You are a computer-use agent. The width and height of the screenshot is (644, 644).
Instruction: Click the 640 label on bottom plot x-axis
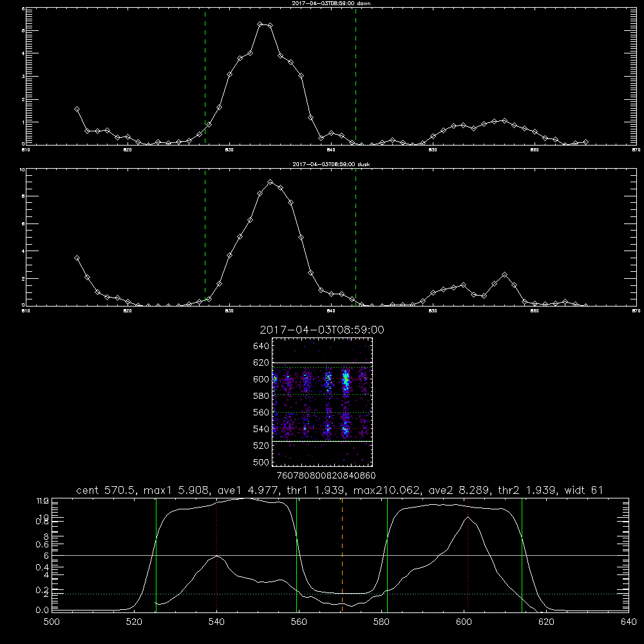point(629,622)
